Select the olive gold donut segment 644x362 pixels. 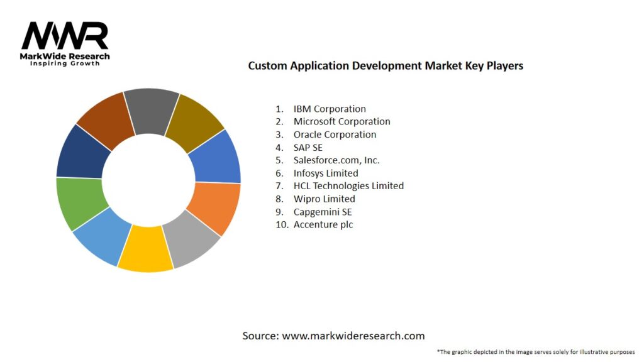195,121
